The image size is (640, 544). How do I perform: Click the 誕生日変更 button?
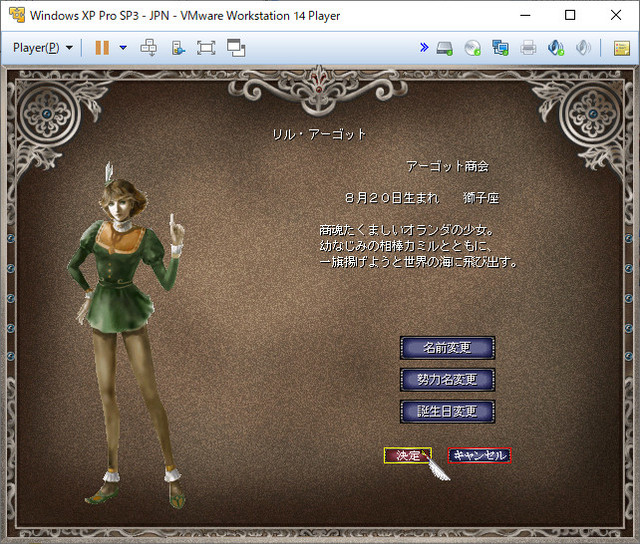click(x=447, y=411)
